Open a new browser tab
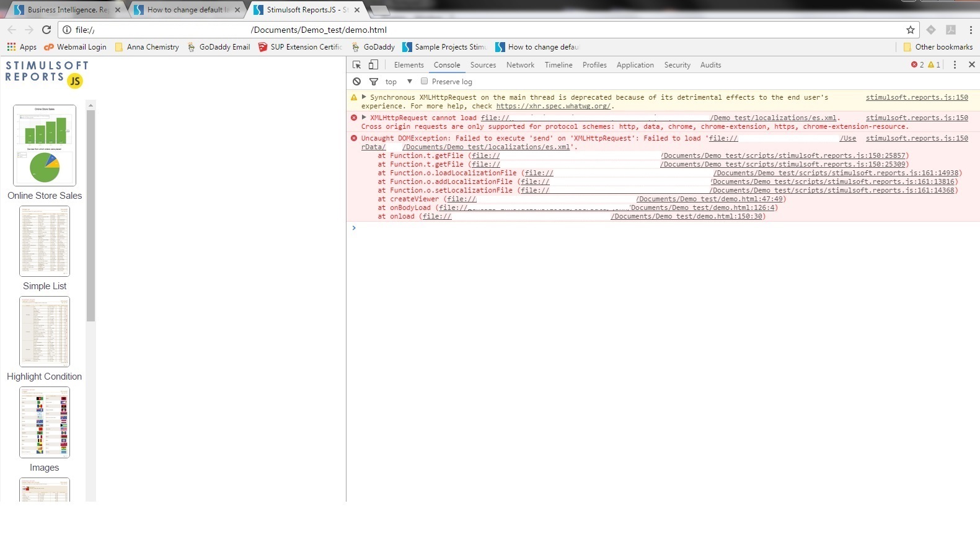The height and width of the screenshot is (558, 980). coord(379,10)
